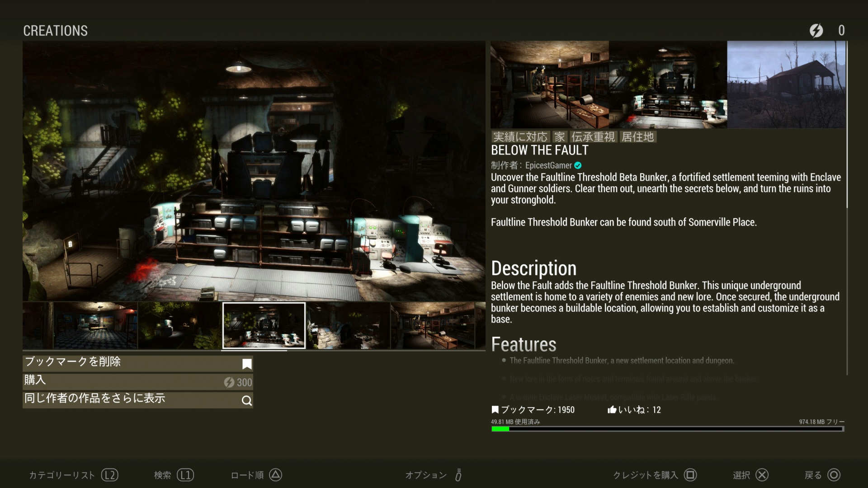Click the credits lightning bolt icon at top right
The height and width of the screenshot is (488, 868).
pos(816,30)
